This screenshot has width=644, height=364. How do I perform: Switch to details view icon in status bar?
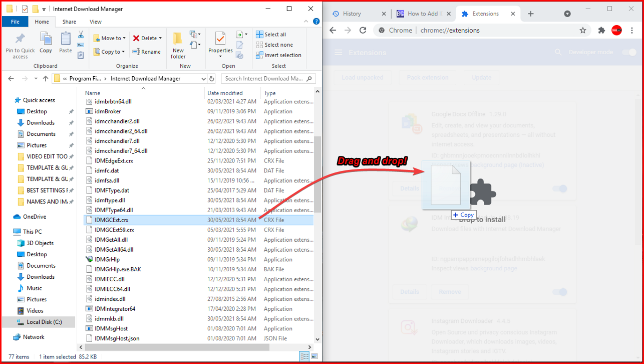click(x=304, y=356)
